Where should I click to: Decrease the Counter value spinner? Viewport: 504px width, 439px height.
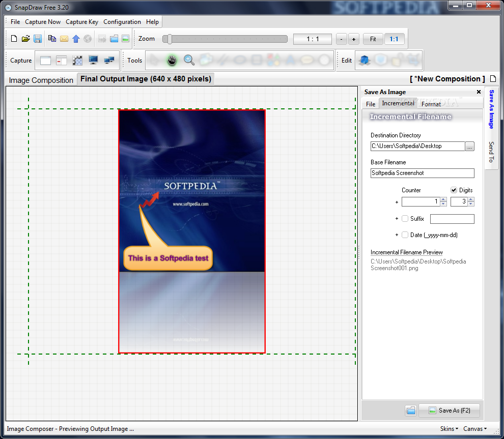[443, 204]
